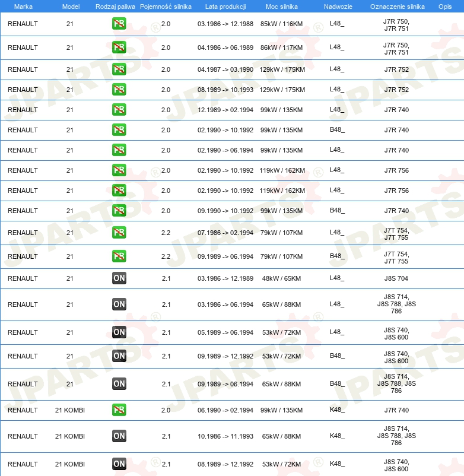Select the date cell 10.1986 -> 11.1993
The width and height of the screenshot is (464, 476).
[x=225, y=436]
